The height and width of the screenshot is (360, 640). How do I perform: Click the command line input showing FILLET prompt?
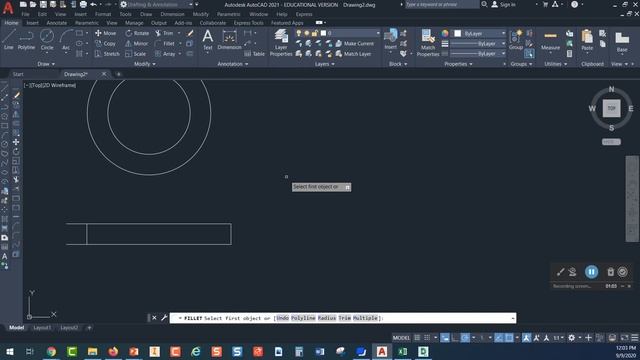[x=343, y=318]
